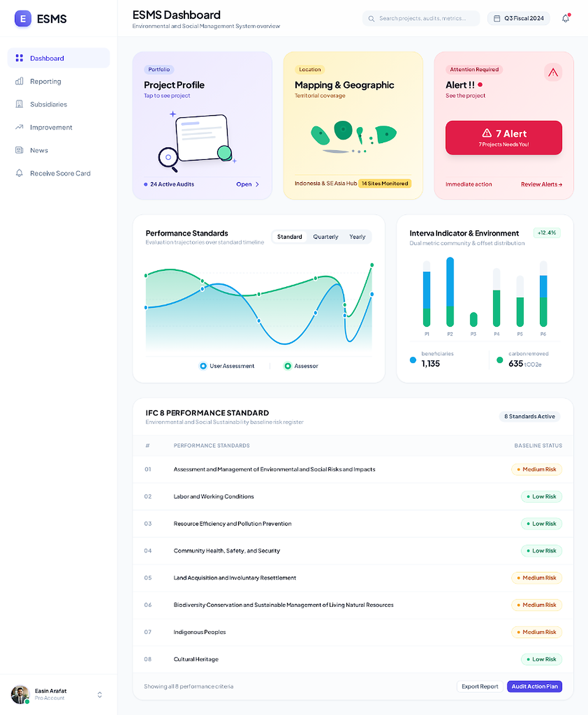This screenshot has height=715, width=588.
Task: Click Easin Arafat profile avatar
Action: tap(20, 694)
